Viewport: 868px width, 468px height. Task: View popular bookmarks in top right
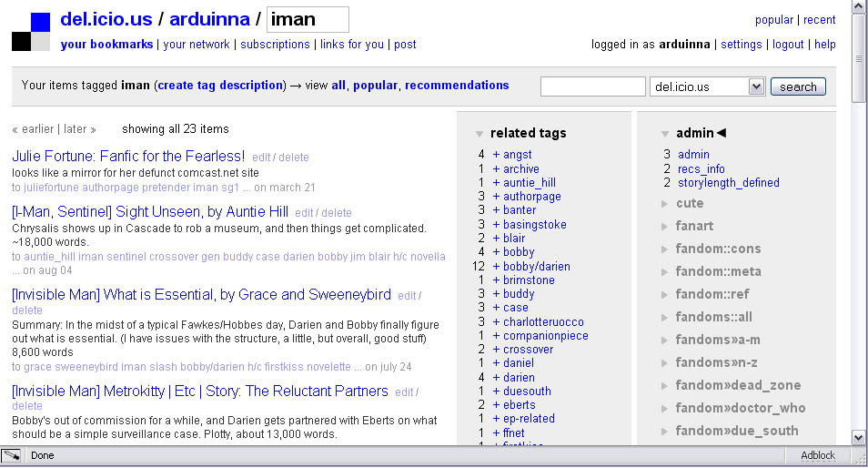pos(774,20)
